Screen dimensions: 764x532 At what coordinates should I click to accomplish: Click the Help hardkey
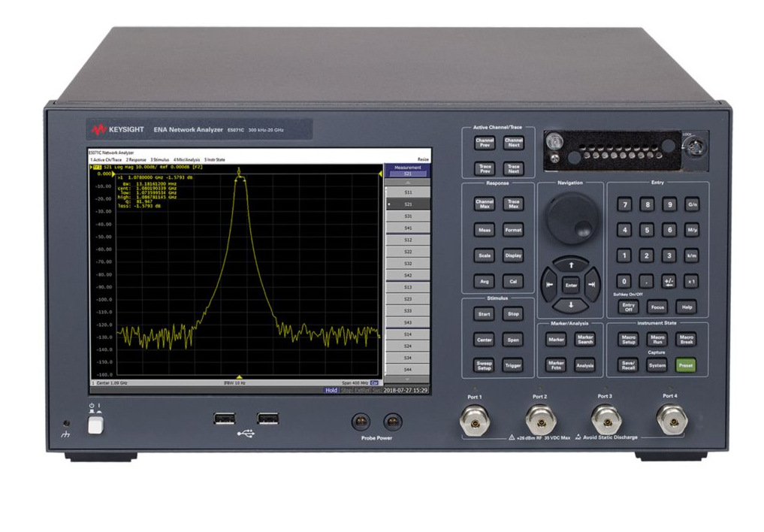687,307
